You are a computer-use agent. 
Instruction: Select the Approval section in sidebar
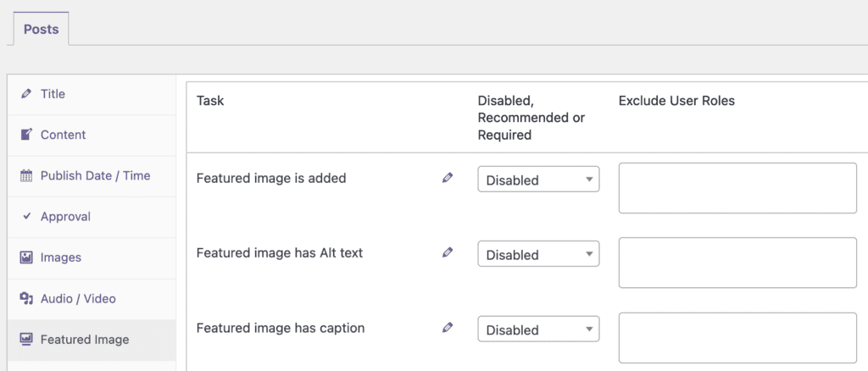pyautogui.click(x=65, y=217)
